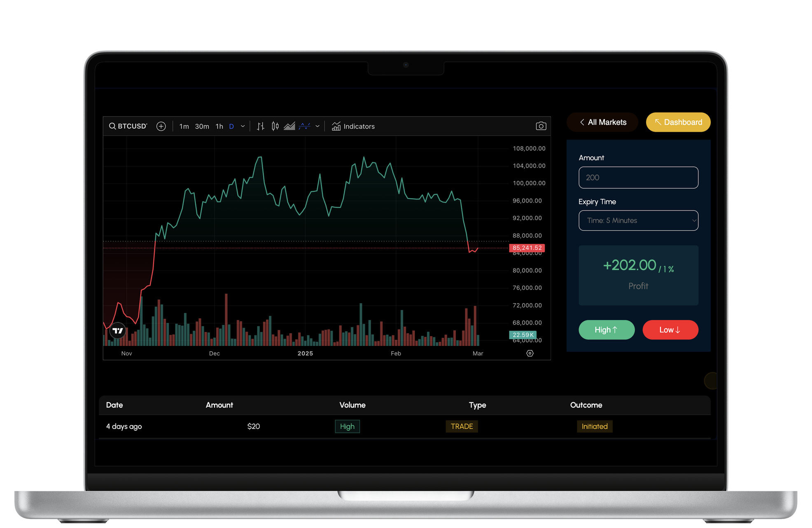Open the Expiry Time dropdown

(x=638, y=220)
